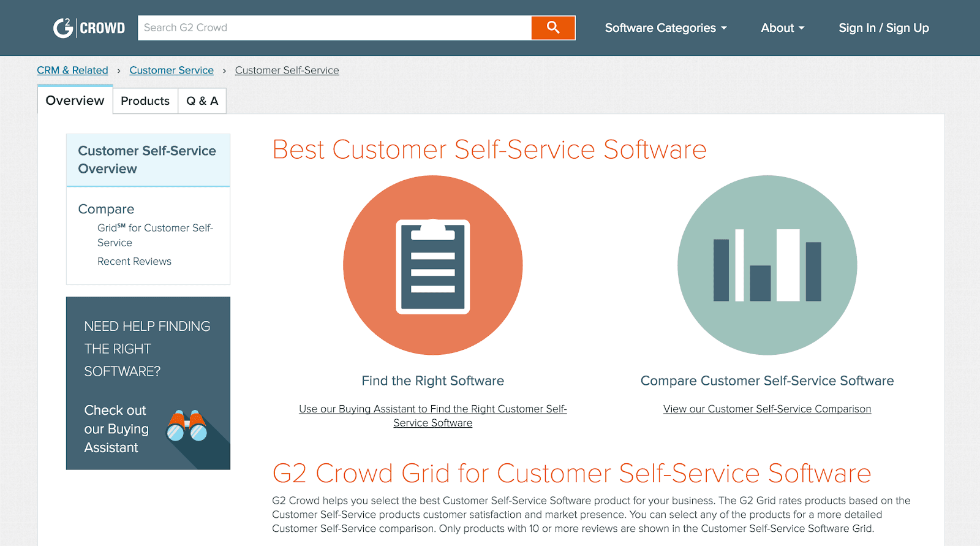Click the orange search magnifier button
This screenshot has width=980, height=546.
click(x=553, y=28)
